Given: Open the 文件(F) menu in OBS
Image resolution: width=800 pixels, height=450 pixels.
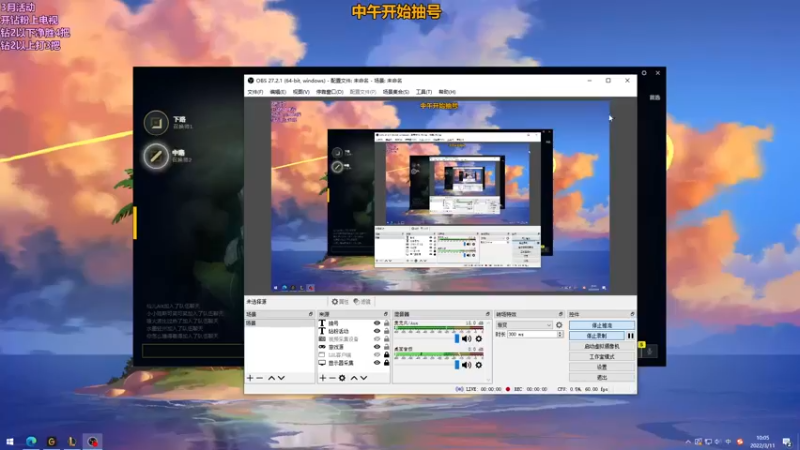Looking at the screenshot, I should 255,92.
